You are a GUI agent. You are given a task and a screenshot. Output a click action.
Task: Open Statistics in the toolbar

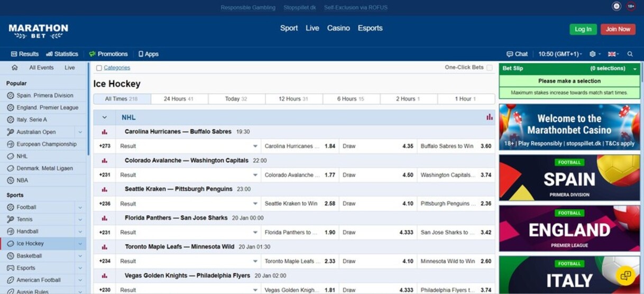point(62,54)
